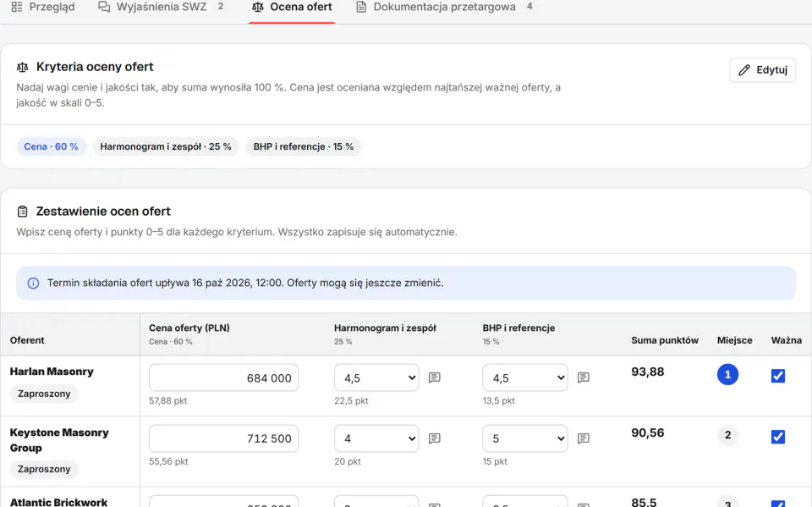812x507 pixels.
Task: Open Dokumentacja przetargowa tab
Action: [444, 8]
